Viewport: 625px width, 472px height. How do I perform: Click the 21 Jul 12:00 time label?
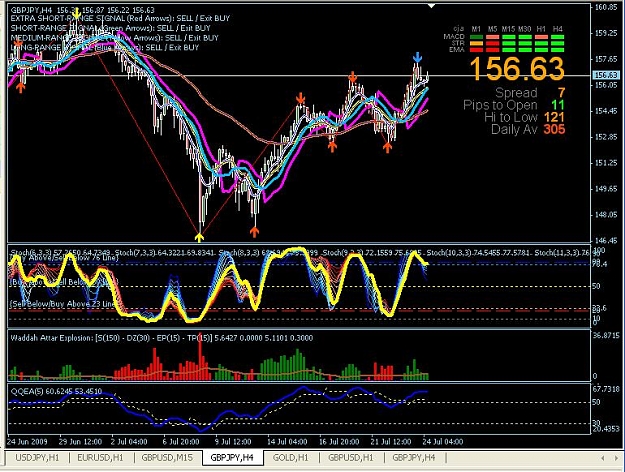(391, 442)
